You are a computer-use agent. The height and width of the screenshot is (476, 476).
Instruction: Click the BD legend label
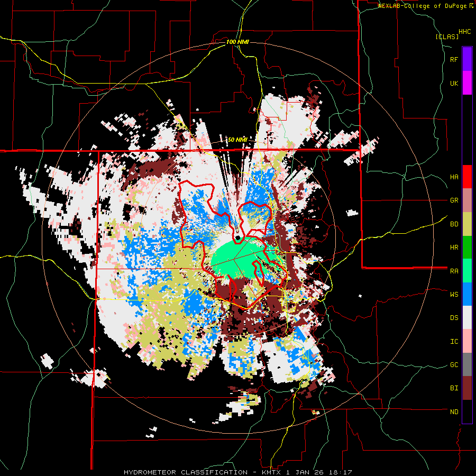pyautogui.click(x=454, y=224)
